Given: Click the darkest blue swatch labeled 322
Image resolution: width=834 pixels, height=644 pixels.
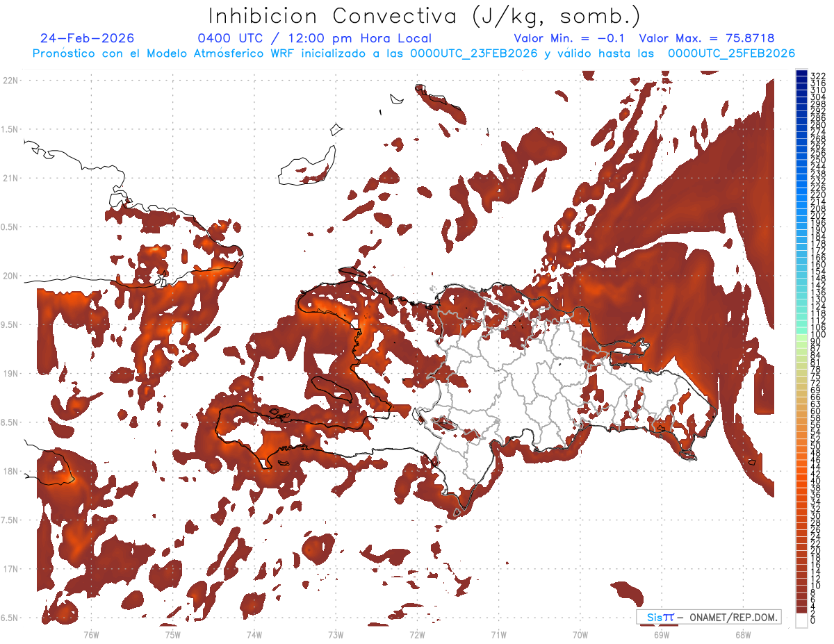Looking at the screenshot, I should click(x=802, y=74).
